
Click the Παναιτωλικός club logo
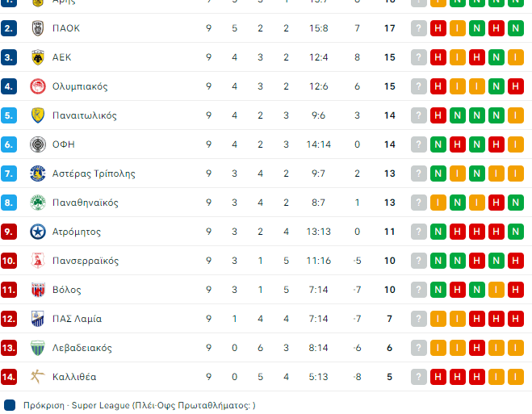click(37, 115)
